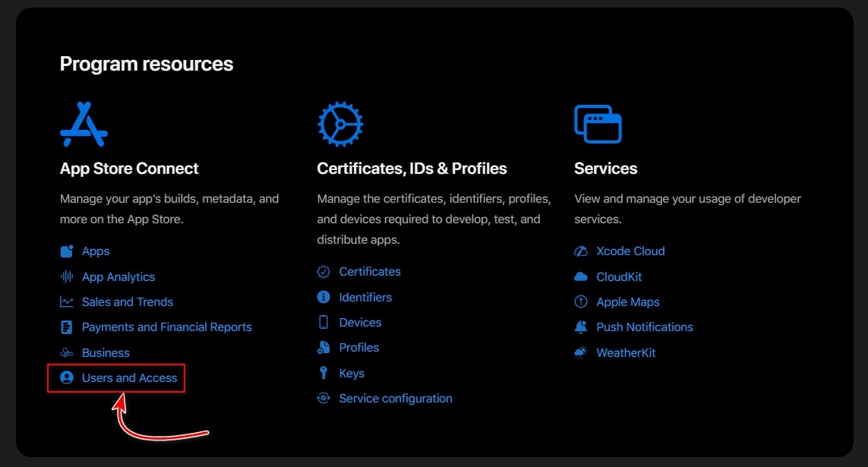Viewport: 868px width, 467px height.
Task: Click the Devices phone icon
Action: click(323, 322)
